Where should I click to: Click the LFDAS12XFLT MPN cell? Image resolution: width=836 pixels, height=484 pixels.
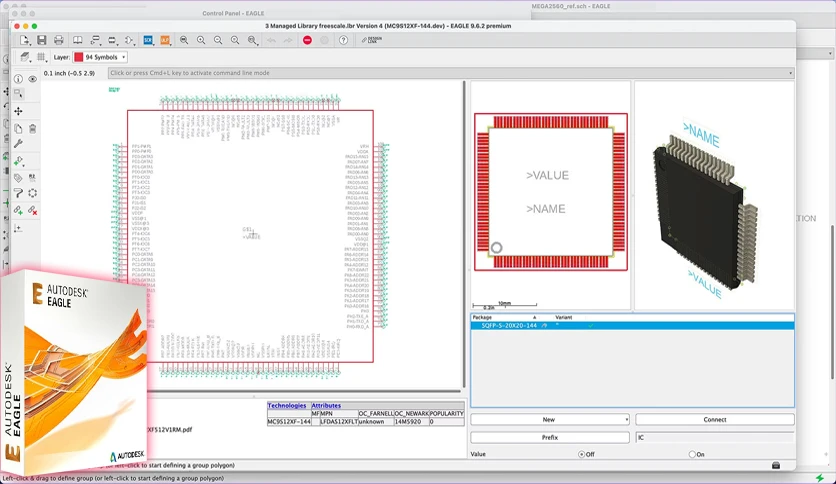(338, 422)
